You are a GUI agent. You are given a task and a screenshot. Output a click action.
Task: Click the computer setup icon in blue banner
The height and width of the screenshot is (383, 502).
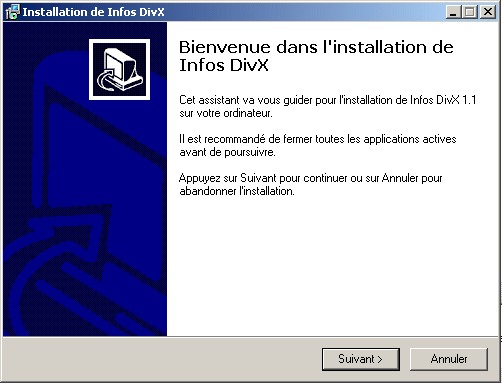(119, 69)
